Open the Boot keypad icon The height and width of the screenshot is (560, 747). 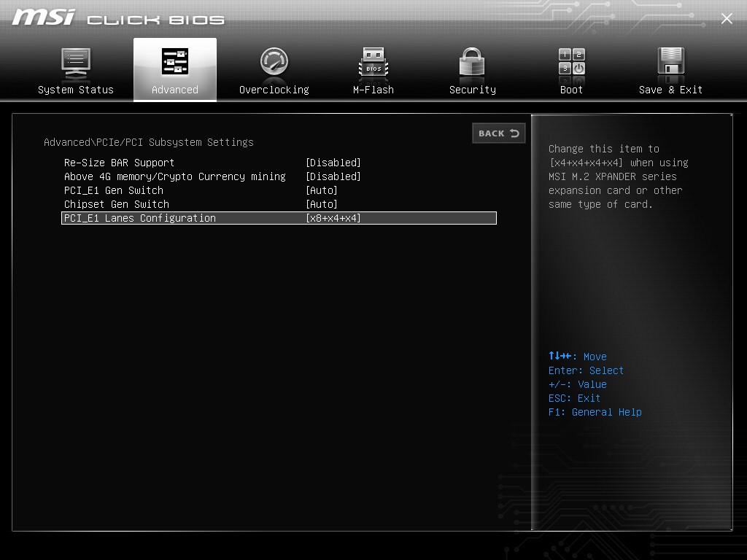[x=572, y=61]
